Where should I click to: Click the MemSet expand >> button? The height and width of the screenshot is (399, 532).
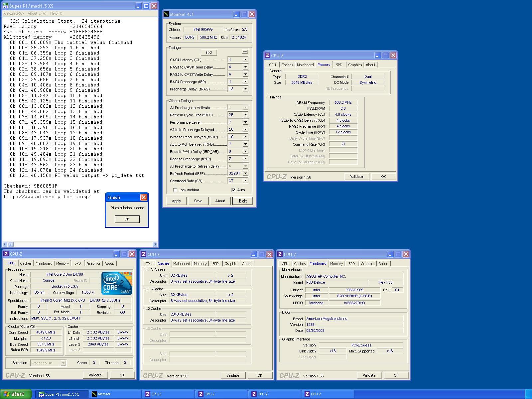[x=245, y=52]
